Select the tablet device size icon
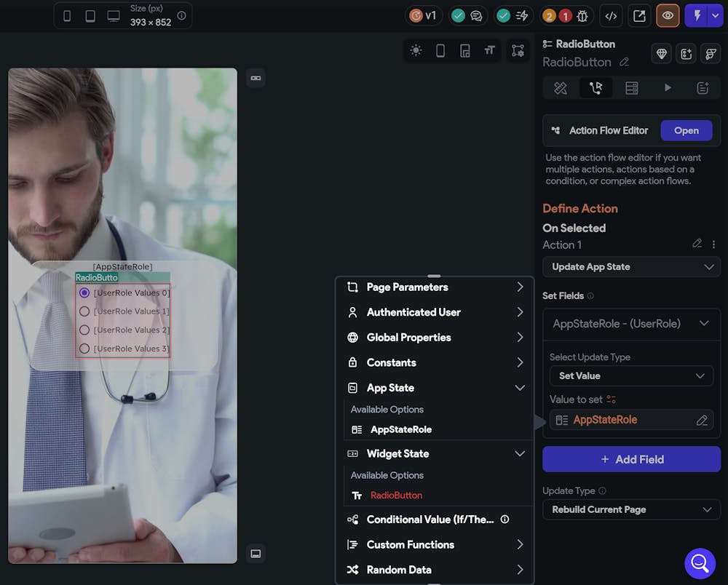 coord(90,16)
